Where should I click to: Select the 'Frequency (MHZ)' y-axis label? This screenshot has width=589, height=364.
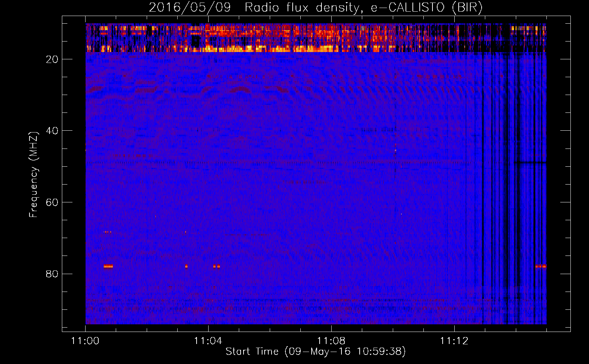coord(33,174)
